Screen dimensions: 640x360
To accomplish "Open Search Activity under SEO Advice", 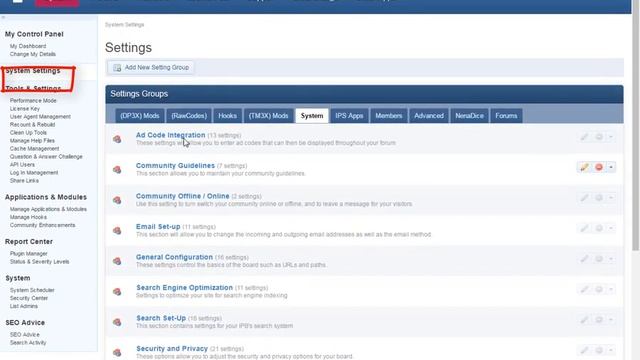I will [x=28, y=343].
